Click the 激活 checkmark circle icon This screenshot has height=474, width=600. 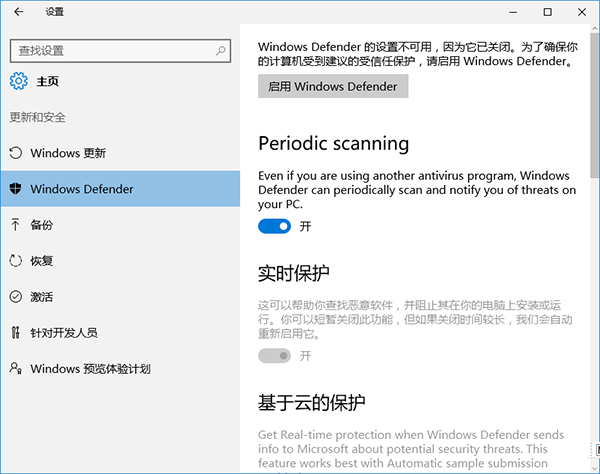tap(15, 296)
